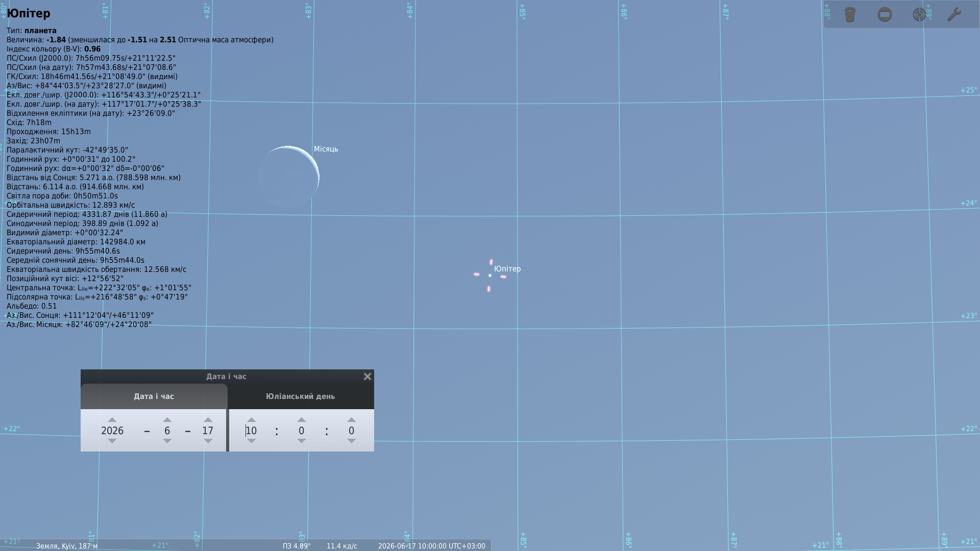This screenshot has height=551, width=980.
Task: Decrease the year with down arrow
Action: (x=112, y=441)
